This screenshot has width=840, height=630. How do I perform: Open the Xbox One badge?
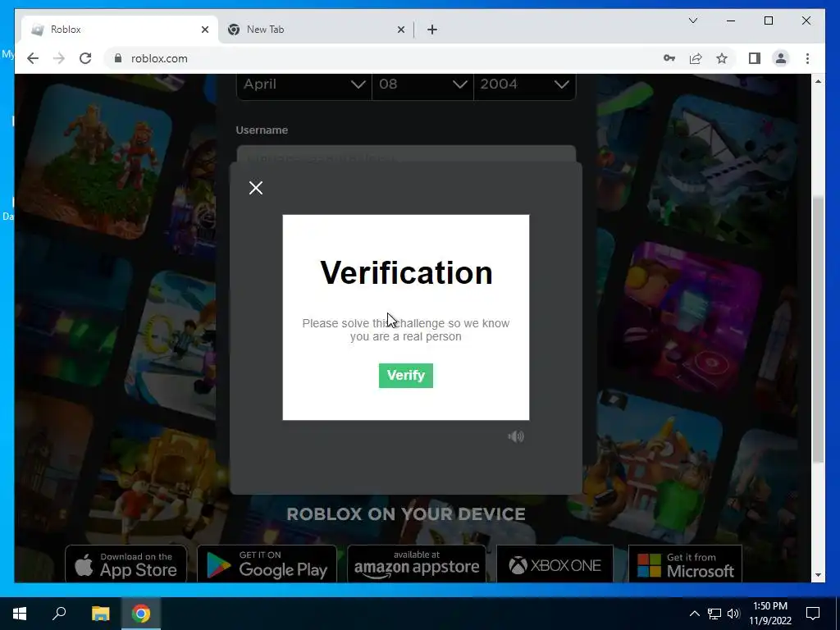555,564
